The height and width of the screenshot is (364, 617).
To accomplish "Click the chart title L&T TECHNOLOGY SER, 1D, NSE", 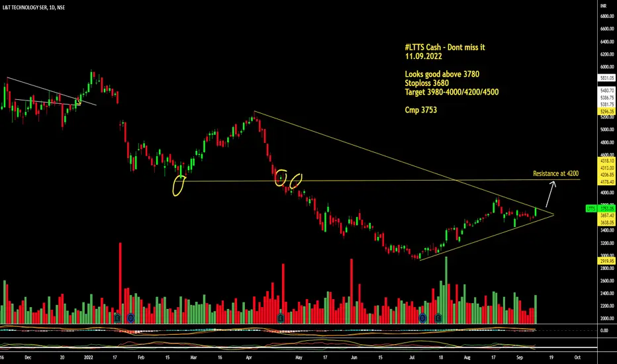I will (x=34, y=7).
